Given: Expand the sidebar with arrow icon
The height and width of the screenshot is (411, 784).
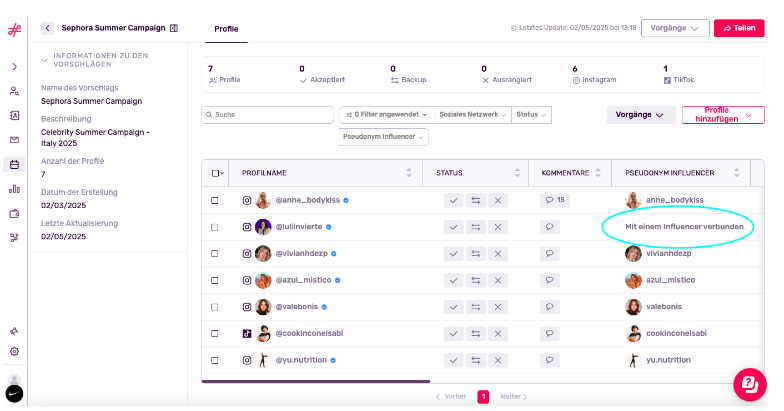Looking at the screenshot, I should [x=14, y=66].
